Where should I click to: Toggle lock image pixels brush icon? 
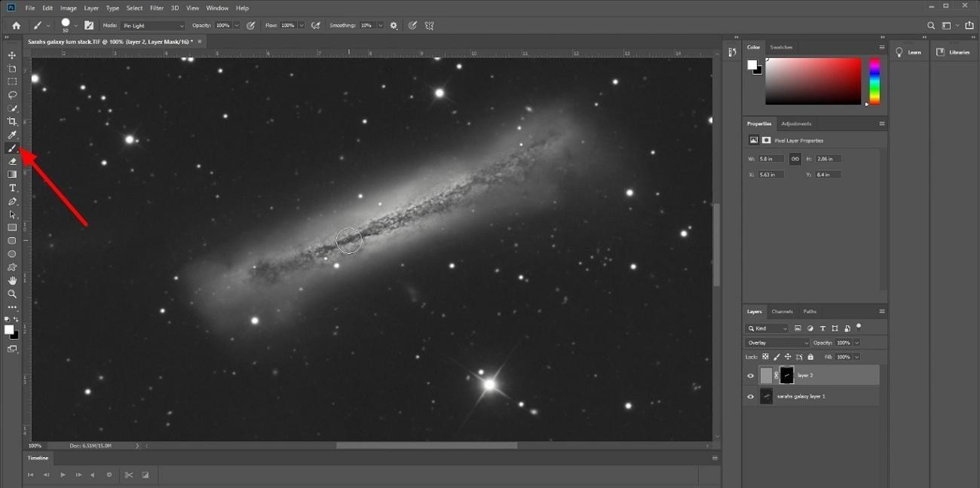point(776,357)
